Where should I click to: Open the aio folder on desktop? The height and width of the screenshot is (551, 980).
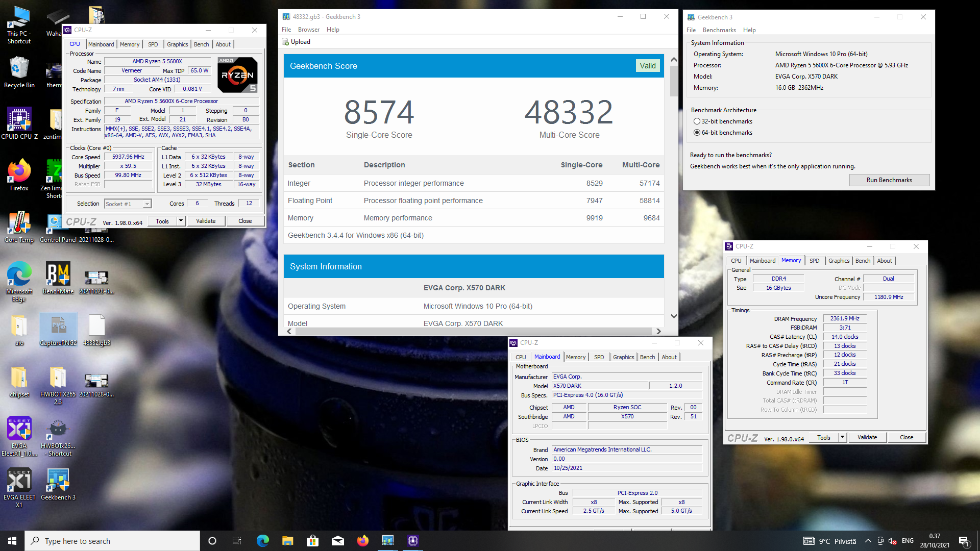pyautogui.click(x=19, y=330)
